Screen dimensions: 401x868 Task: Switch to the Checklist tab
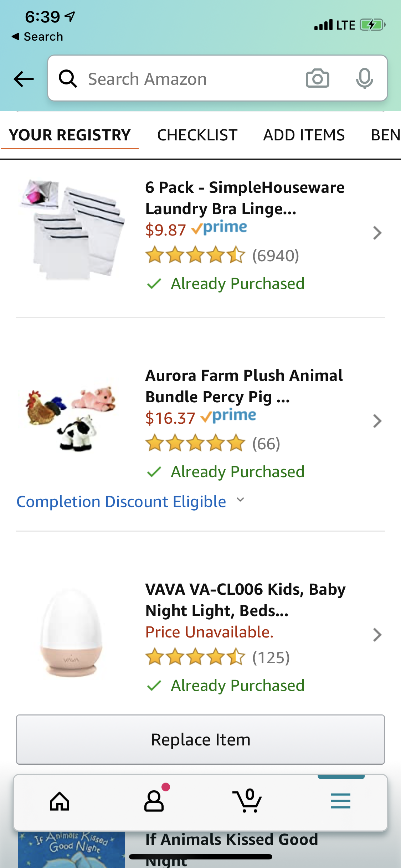click(x=197, y=135)
